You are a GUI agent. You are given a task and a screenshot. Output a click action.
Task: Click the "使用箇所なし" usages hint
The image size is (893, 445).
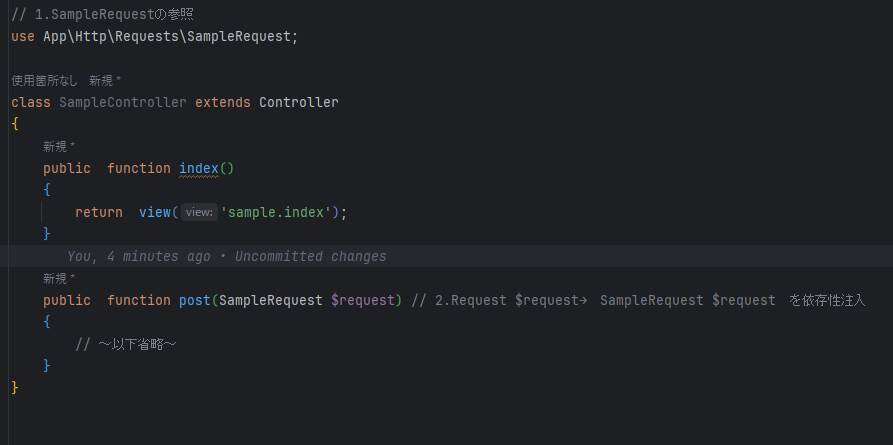(44, 80)
